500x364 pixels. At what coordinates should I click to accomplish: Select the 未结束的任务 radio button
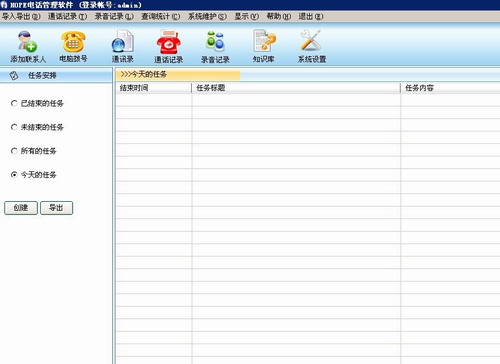14,127
